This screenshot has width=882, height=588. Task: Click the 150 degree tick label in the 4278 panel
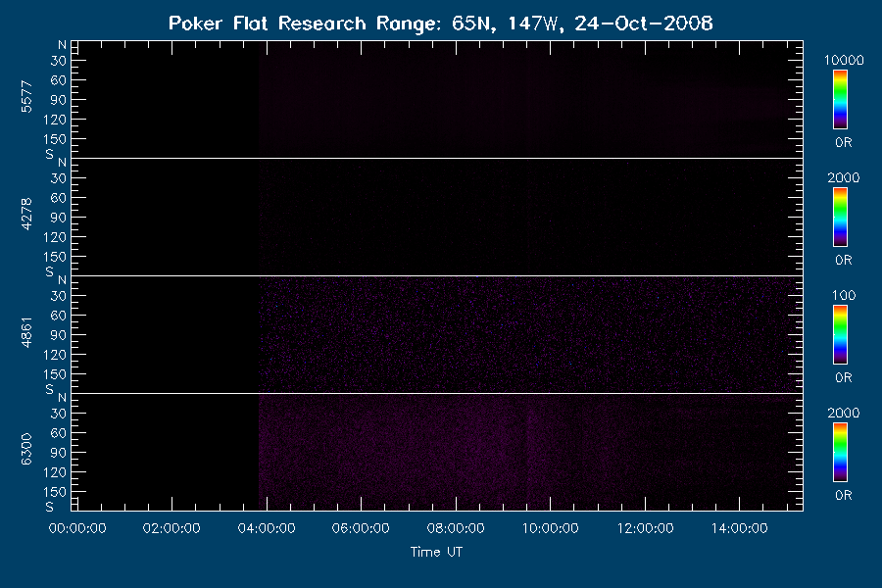point(55,257)
